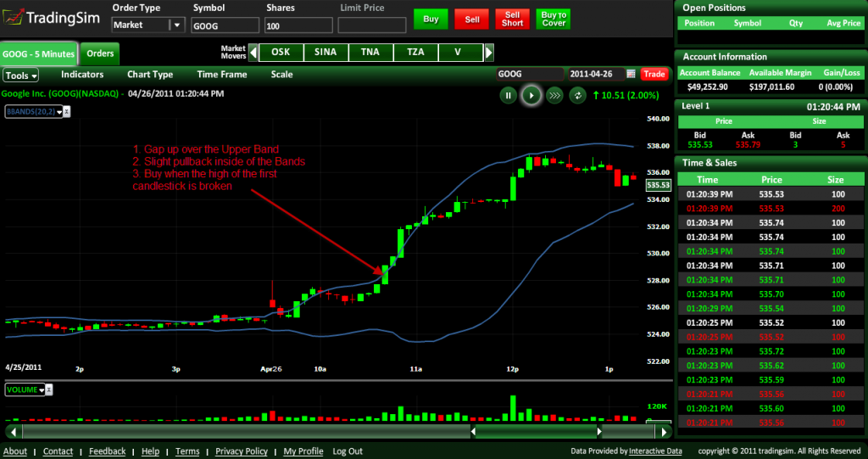
Task: Select TNA in Market Movers
Action: click(370, 52)
